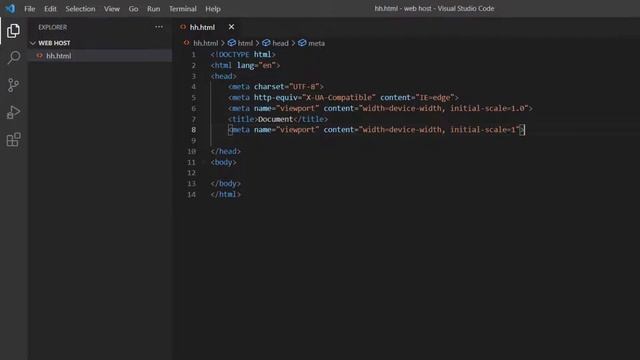
Task: Open the Edit menu
Action: (50, 9)
